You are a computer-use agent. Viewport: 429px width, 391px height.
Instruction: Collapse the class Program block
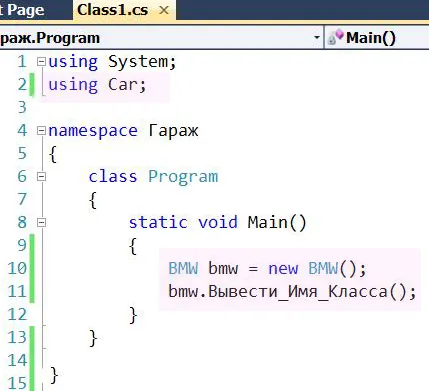(41, 176)
